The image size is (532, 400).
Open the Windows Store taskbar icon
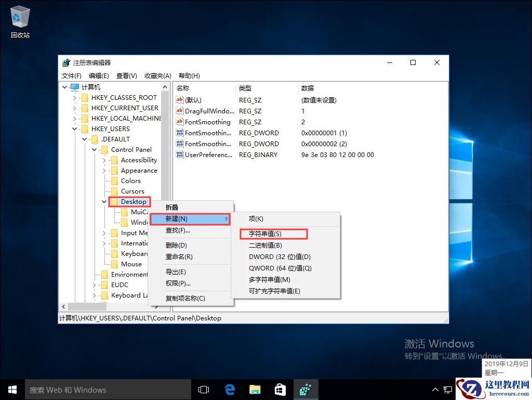tap(281, 389)
